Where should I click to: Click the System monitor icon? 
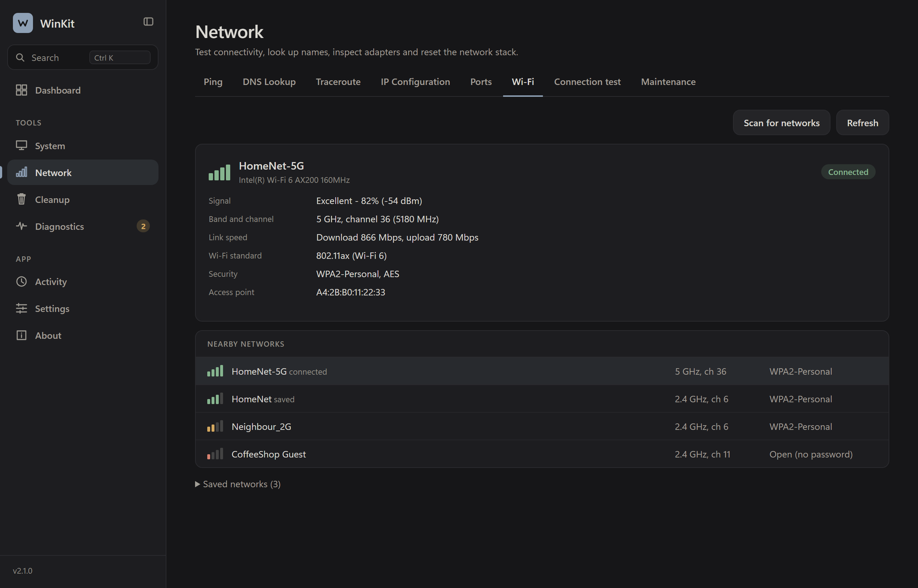tap(22, 146)
